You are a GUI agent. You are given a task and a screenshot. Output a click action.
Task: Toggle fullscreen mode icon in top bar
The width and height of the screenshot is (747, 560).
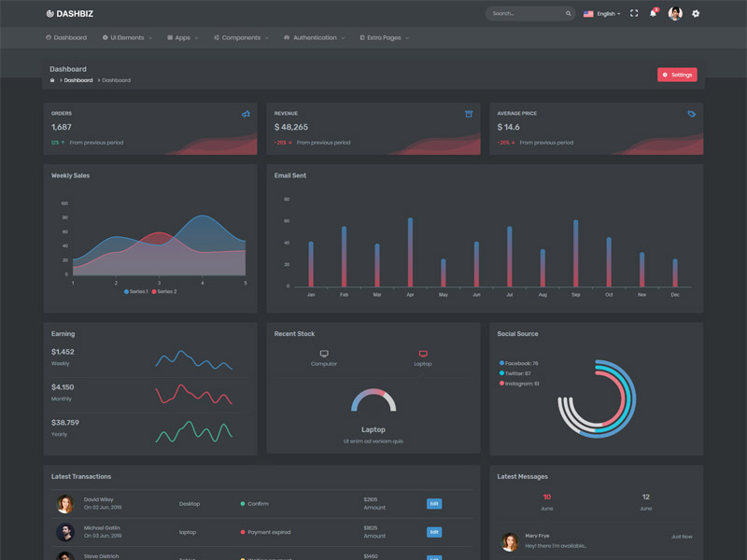coord(634,13)
